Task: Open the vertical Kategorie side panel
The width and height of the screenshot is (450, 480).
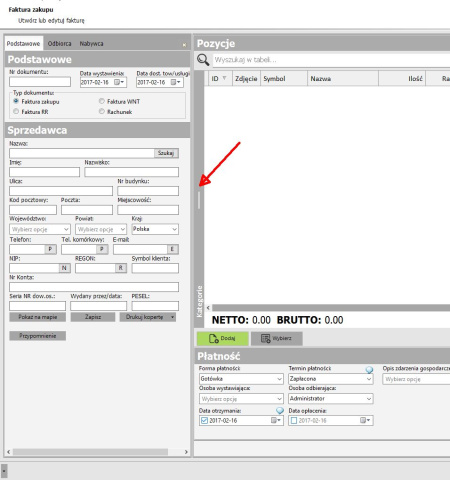Action: tap(199, 301)
